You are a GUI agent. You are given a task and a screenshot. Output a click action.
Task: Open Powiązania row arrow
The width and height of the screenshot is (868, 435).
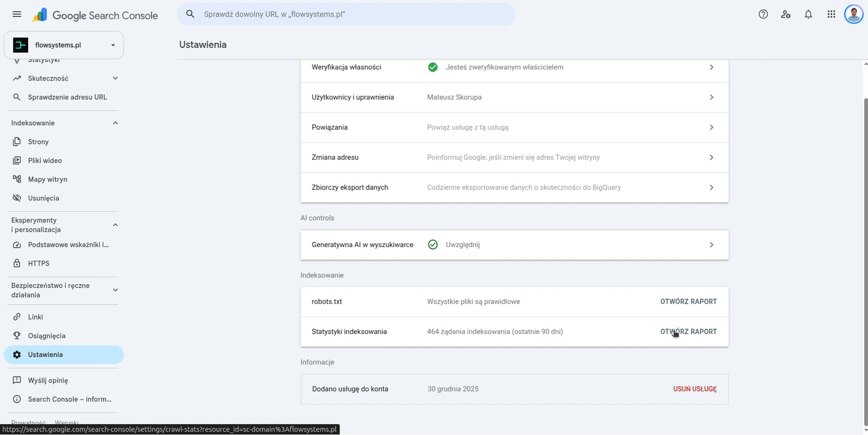[x=711, y=128]
